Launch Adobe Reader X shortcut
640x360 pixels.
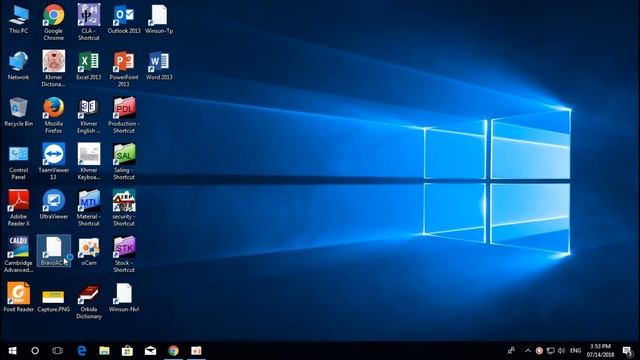[x=18, y=208]
